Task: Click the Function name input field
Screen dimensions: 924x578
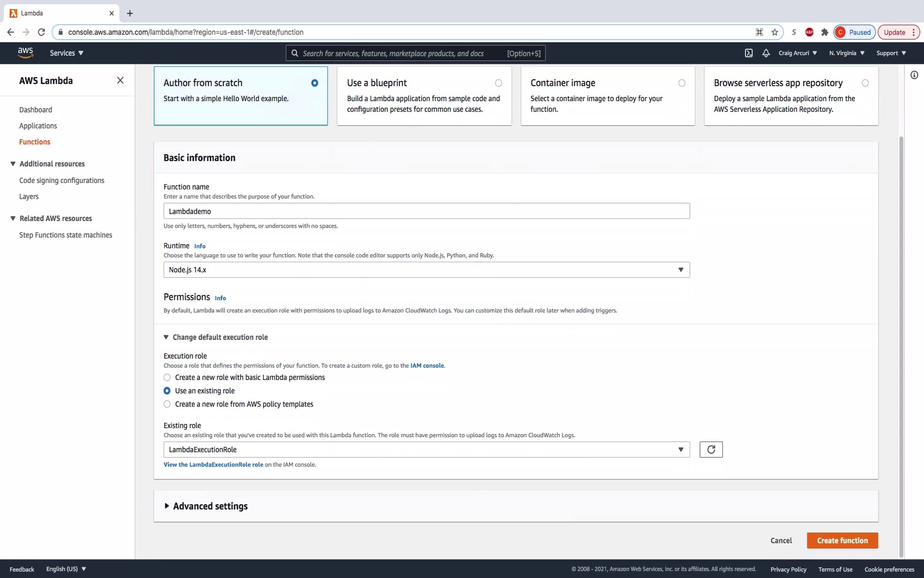Action: pyautogui.click(x=427, y=211)
